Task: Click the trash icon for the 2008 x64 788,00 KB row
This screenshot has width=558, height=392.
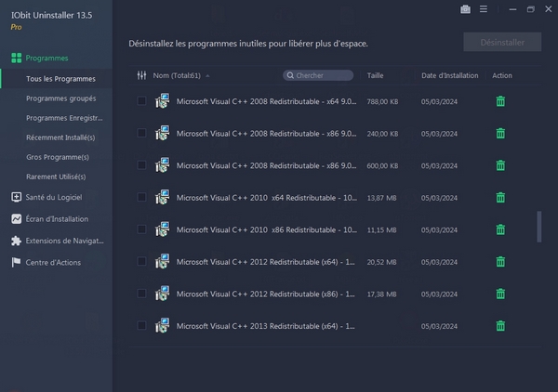Action: tap(500, 101)
